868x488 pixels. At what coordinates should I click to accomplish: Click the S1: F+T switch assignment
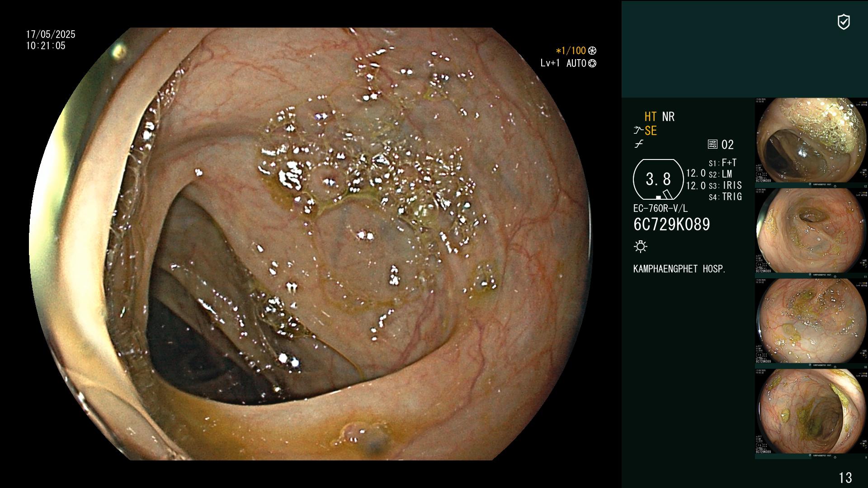pos(722,163)
